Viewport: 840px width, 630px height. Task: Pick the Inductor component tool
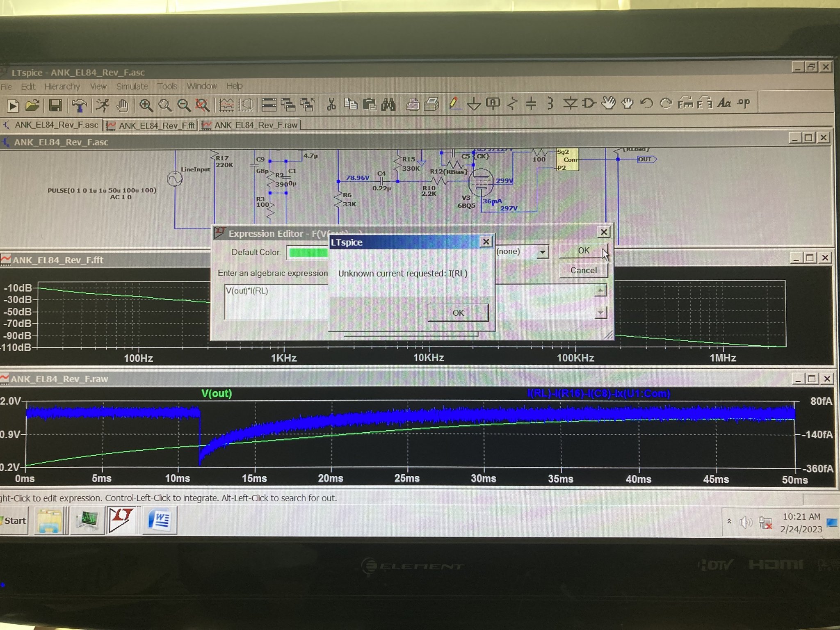coord(550,103)
